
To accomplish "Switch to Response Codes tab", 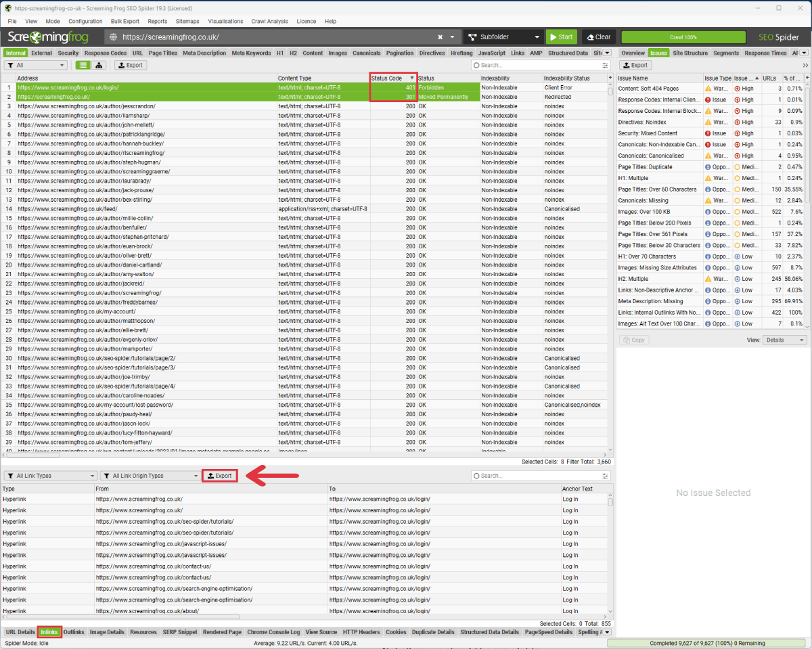I will 106,53.
